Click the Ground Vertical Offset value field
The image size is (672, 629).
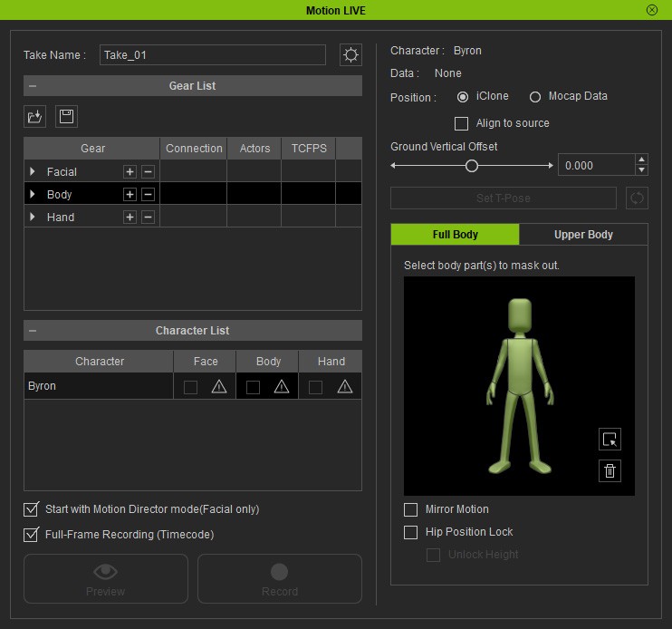point(597,165)
